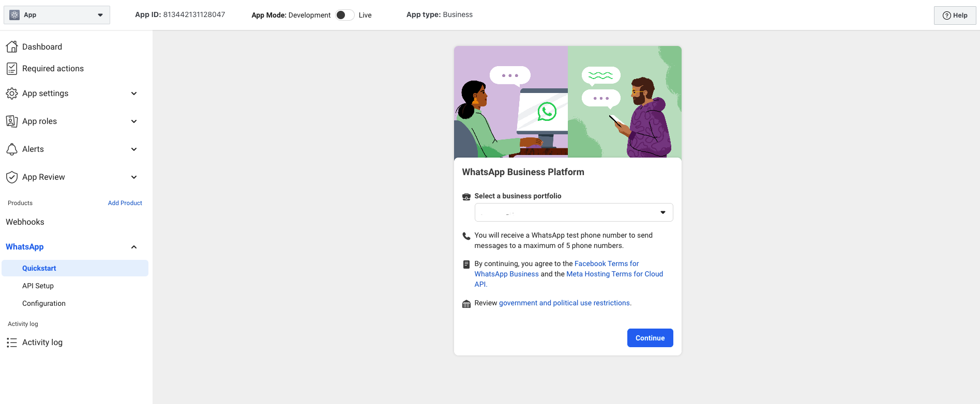
Task: Click the Dashboard home icon
Action: [12, 47]
